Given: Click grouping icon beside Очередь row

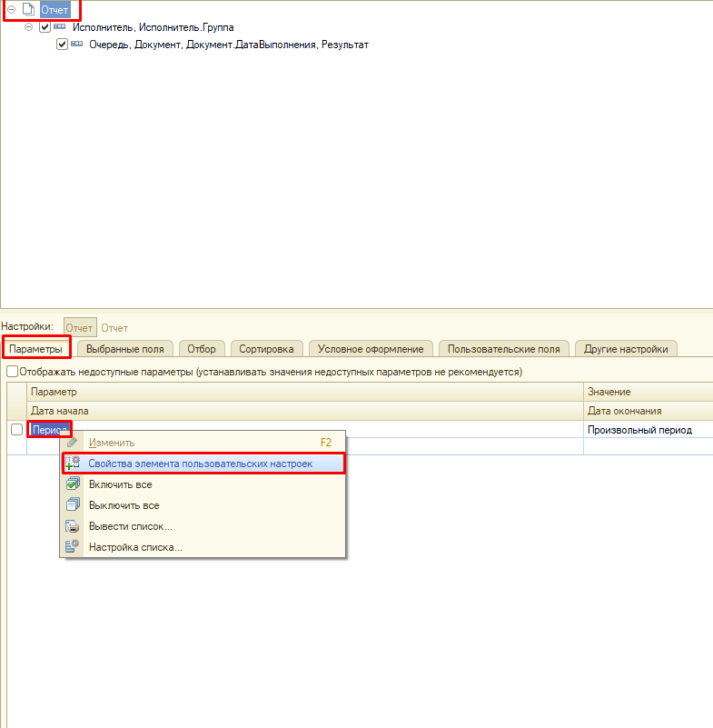Looking at the screenshot, I should [x=76, y=44].
